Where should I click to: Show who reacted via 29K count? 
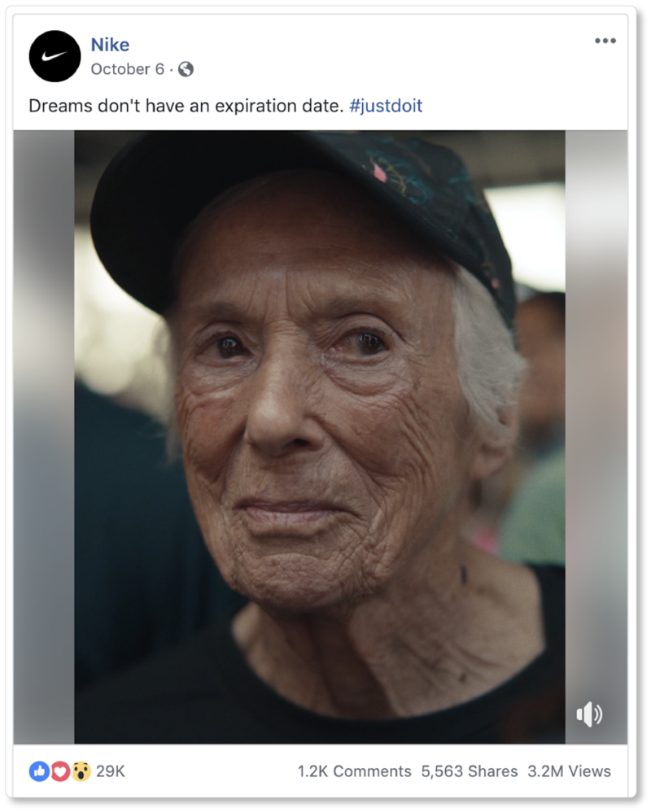[x=111, y=771]
